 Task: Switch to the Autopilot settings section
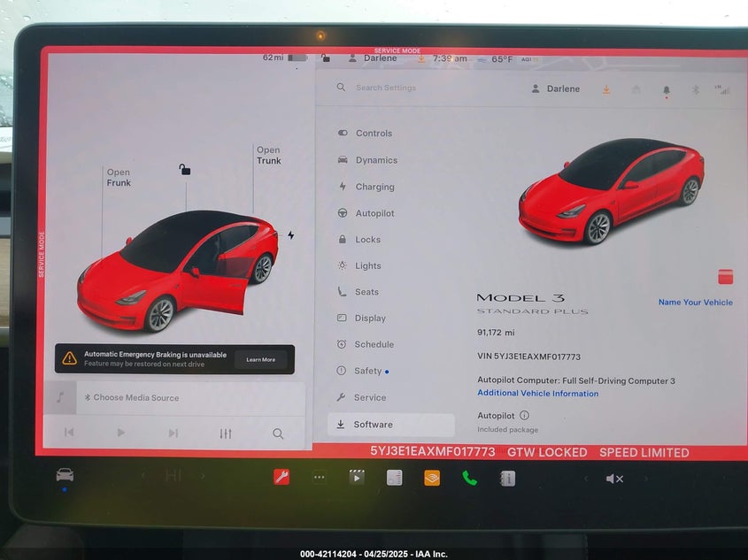pos(374,213)
